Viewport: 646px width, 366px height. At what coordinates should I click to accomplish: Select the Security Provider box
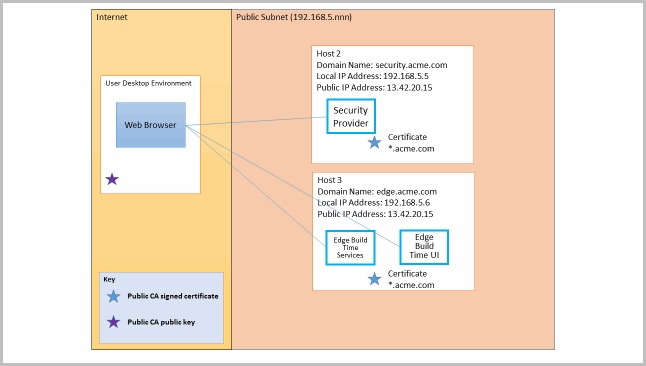(351, 116)
